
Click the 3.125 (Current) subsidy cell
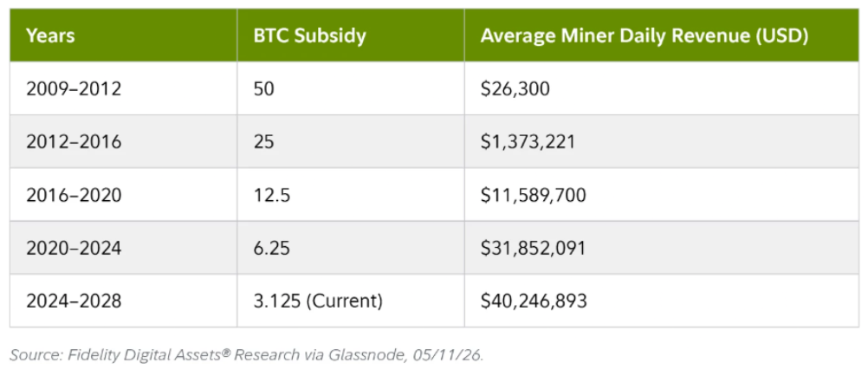351,301
